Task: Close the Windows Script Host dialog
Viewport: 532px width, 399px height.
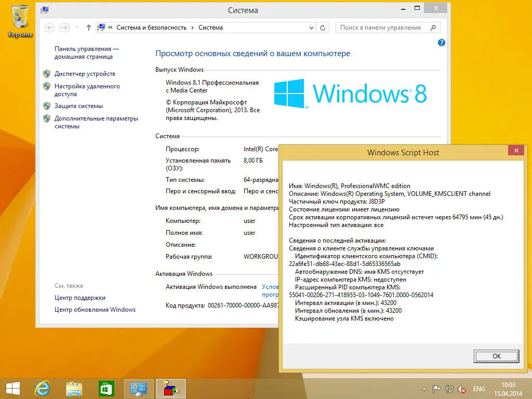Action: pos(516,150)
